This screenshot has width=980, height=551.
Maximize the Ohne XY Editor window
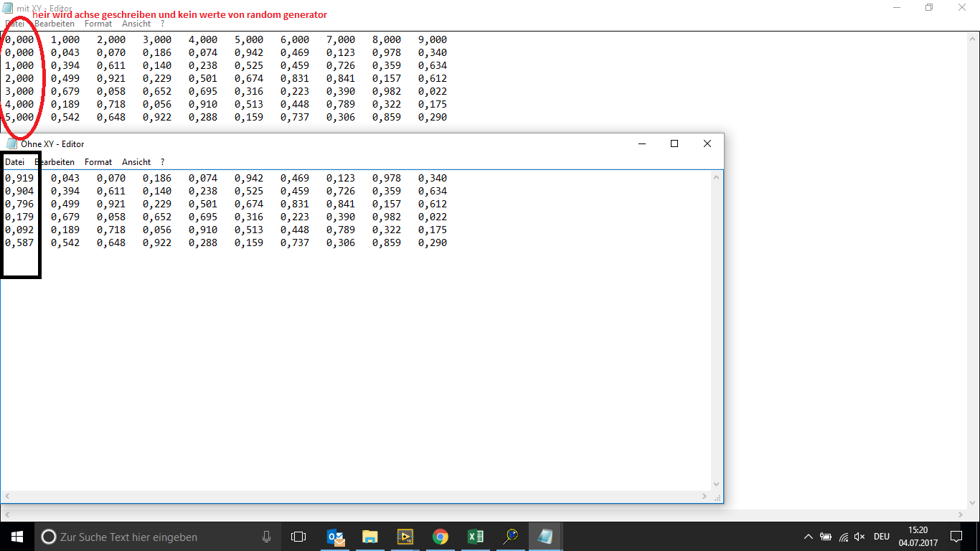coord(674,143)
